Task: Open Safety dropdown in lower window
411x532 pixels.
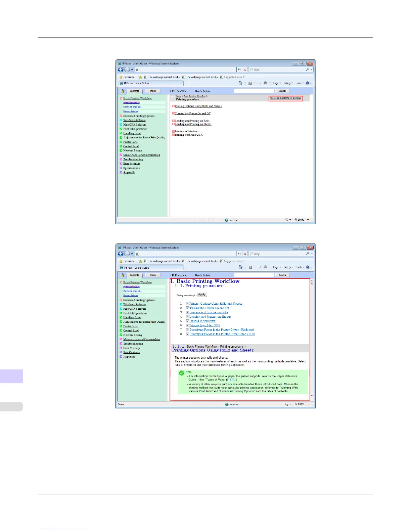Action: pos(288,267)
